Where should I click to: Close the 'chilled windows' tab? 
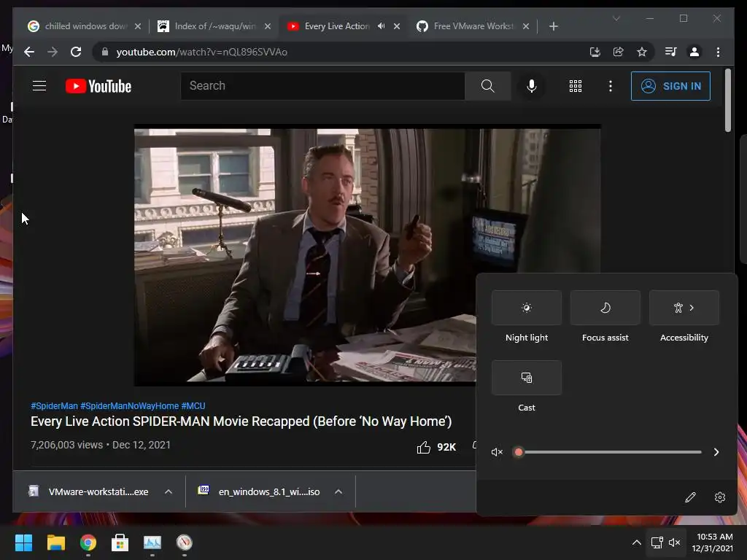138,26
